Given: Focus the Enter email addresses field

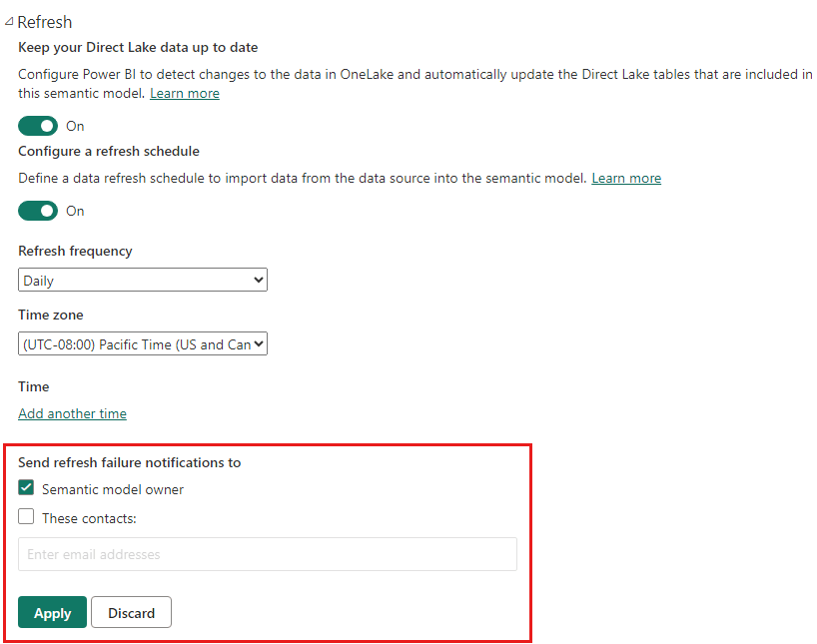Looking at the screenshot, I should [268, 554].
